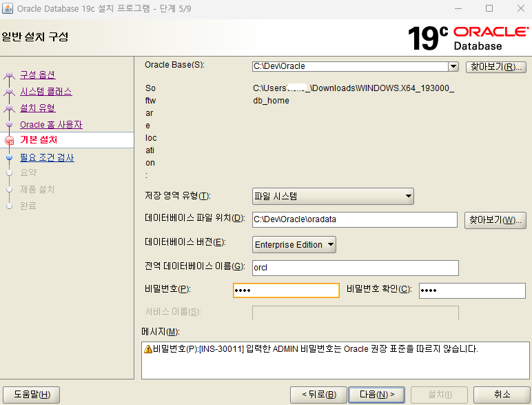Select the current 기본 설치 step

pos(39,139)
